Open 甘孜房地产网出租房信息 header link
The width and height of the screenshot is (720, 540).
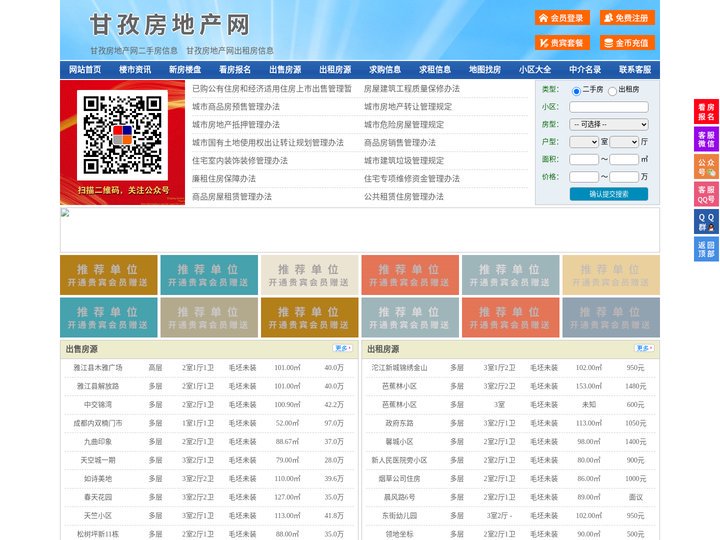pos(230,51)
